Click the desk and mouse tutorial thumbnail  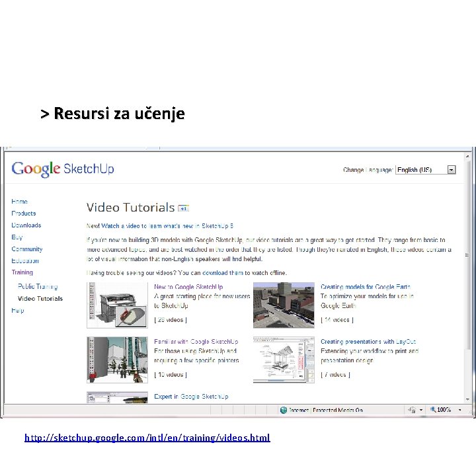tap(117, 305)
